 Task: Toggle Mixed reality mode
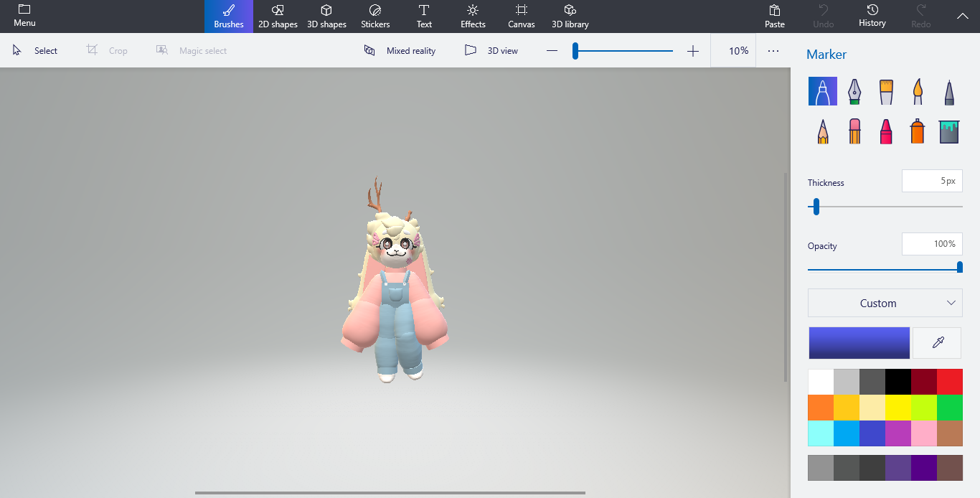(x=400, y=51)
